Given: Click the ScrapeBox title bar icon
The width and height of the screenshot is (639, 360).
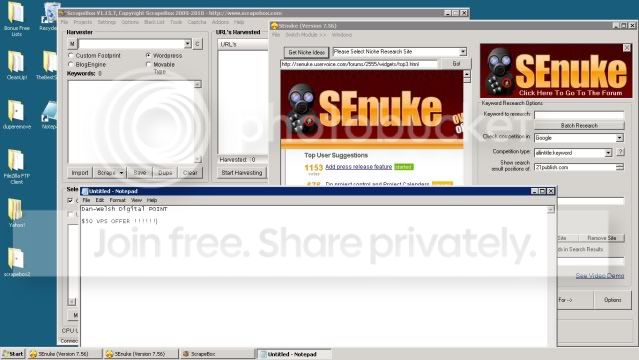Looking at the screenshot, I should pos(62,13).
